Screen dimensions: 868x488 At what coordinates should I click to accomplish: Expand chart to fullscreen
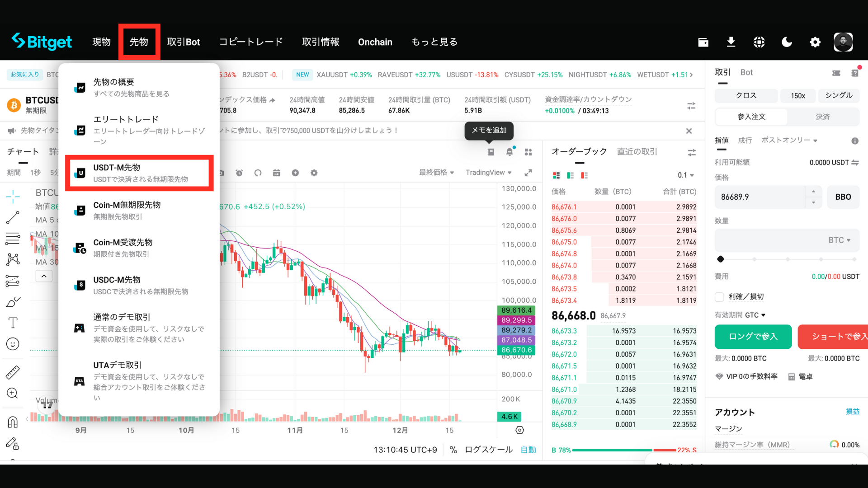coord(528,173)
